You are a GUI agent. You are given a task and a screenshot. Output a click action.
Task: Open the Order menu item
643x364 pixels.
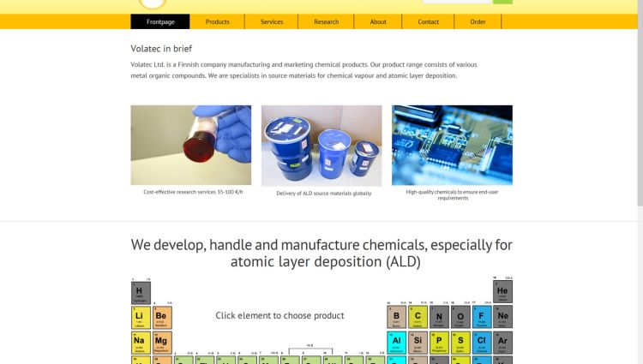click(478, 21)
